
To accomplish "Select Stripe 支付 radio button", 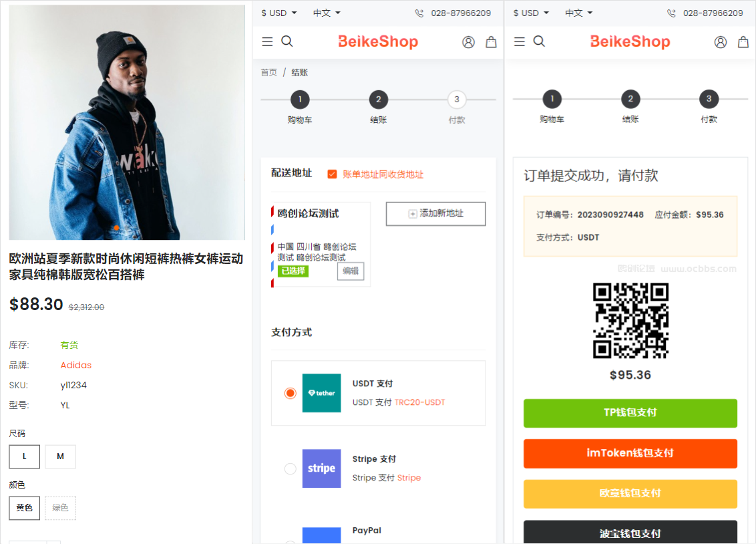I will click(x=291, y=468).
